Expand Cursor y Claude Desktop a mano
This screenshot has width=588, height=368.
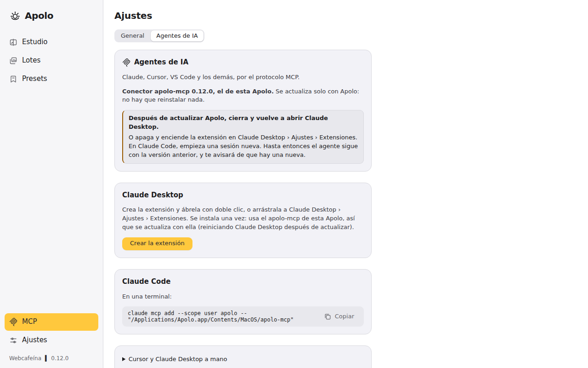click(x=175, y=359)
